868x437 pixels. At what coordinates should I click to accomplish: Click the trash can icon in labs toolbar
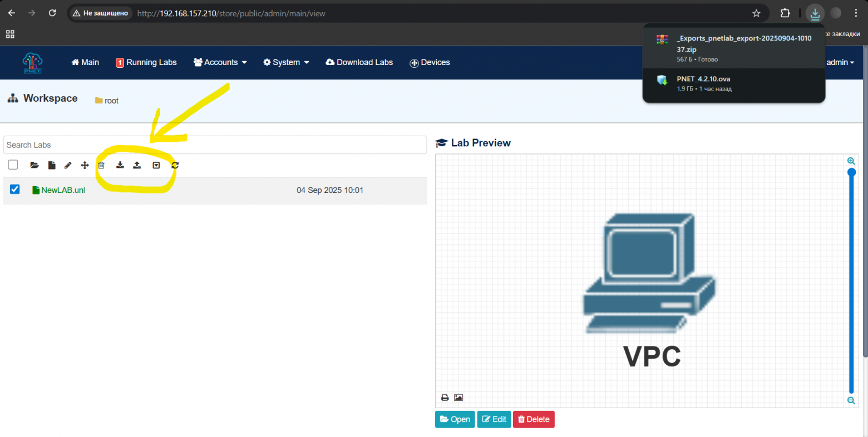[x=101, y=165]
